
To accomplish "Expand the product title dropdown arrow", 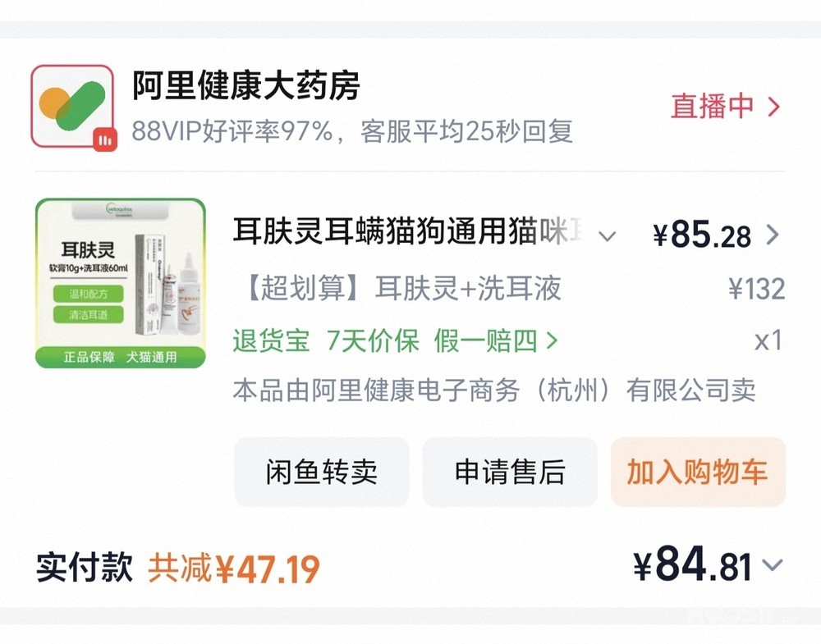I will tap(607, 237).
